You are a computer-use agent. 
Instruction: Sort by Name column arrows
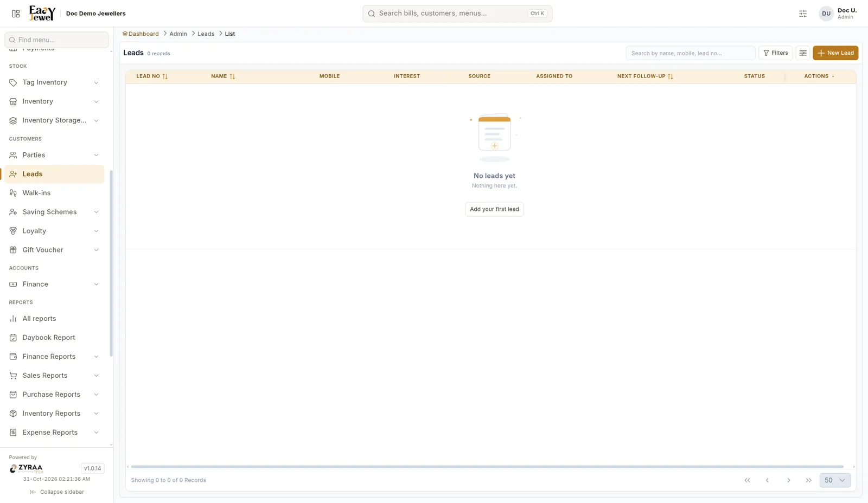coord(232,76)
